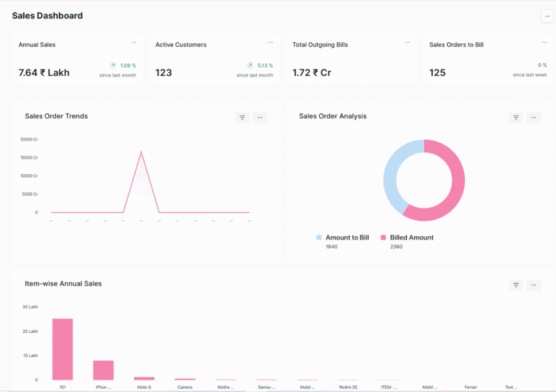The image size is (556, 392).
Task: Open the Item-wise Annual Sales filter icon
Action: coord(515,284)
